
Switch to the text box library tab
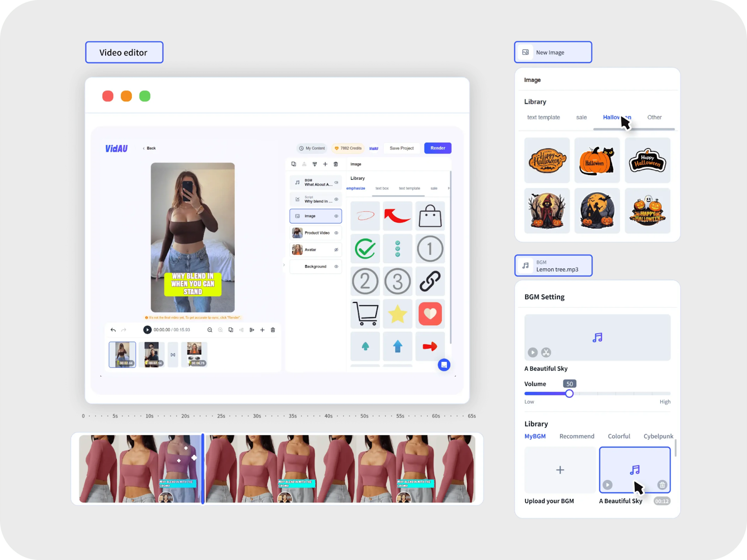point(382,189)
